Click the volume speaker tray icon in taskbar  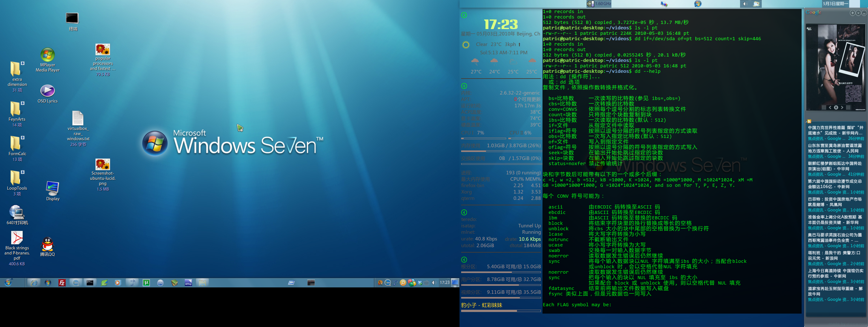click(434, 283)
